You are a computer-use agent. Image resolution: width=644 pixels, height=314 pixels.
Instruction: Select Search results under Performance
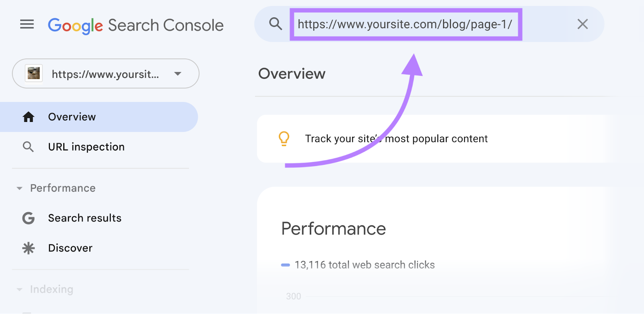pos(85,218)
